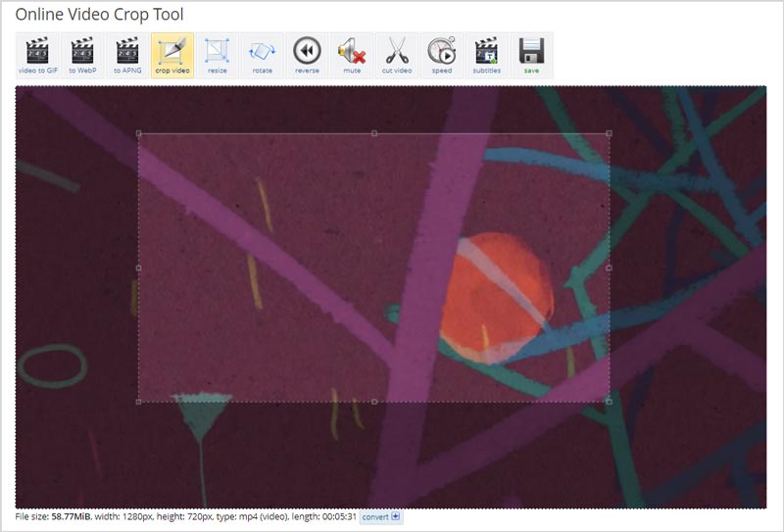This screenshot has width=784, height=532.
Task: Click the top-left crop handle
Action: [138, 133]
